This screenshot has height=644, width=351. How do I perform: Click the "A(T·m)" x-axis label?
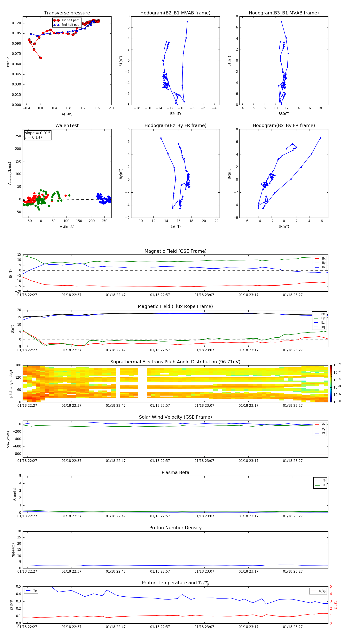(67, 114)
